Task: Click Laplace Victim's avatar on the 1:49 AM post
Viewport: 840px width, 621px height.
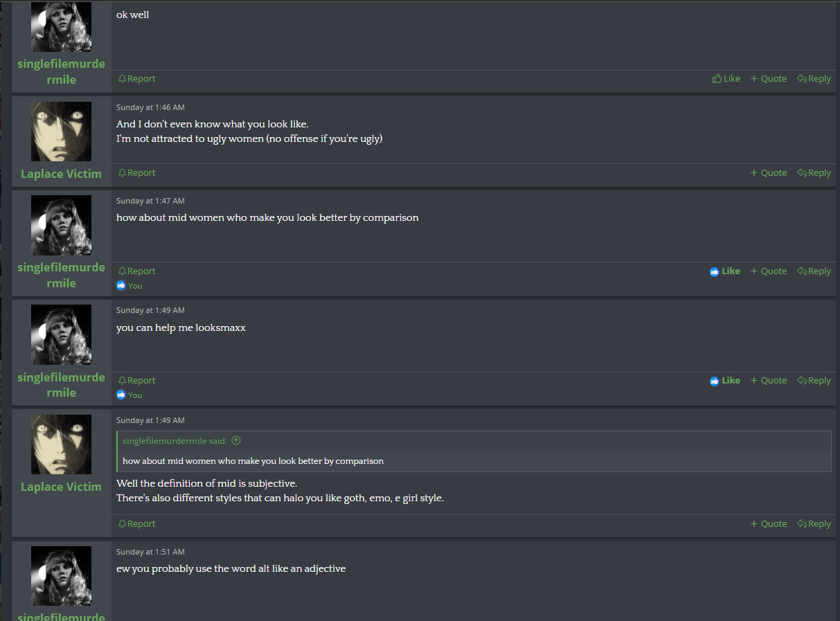Action: [x=61, y=444]
